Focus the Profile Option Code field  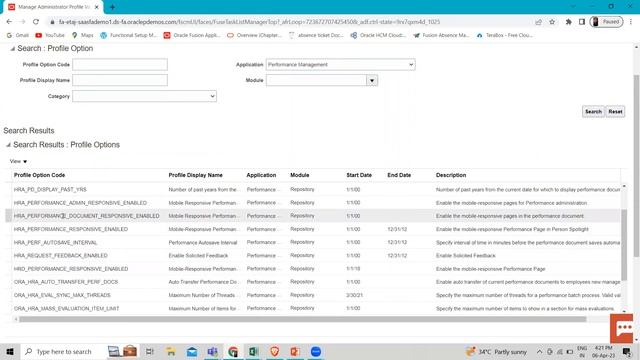tap(120, 64)
